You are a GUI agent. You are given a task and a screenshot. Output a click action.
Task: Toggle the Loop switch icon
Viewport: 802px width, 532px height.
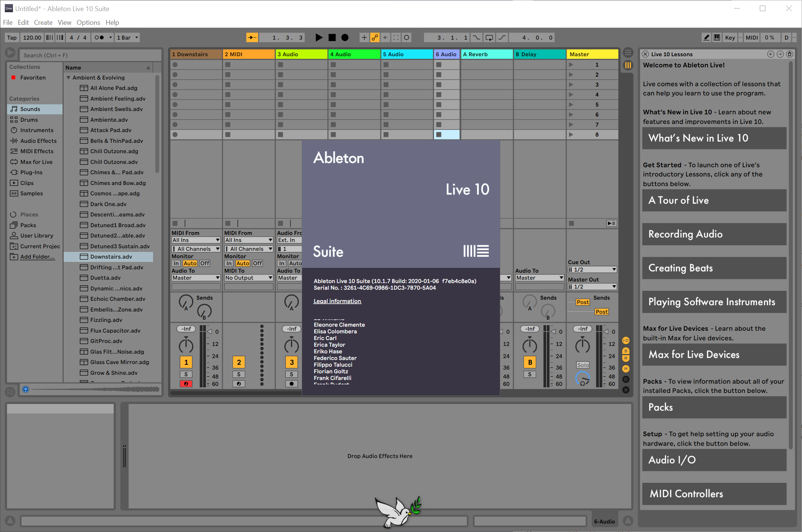click(489, 37)
